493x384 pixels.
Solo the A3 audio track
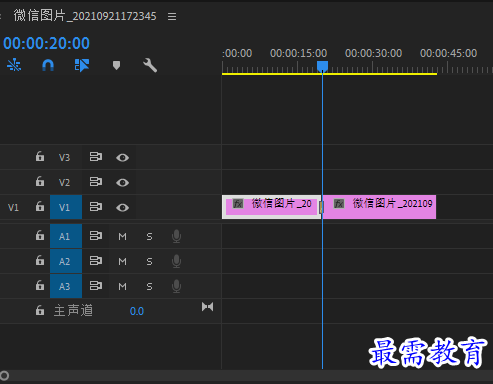coord(149,287)
